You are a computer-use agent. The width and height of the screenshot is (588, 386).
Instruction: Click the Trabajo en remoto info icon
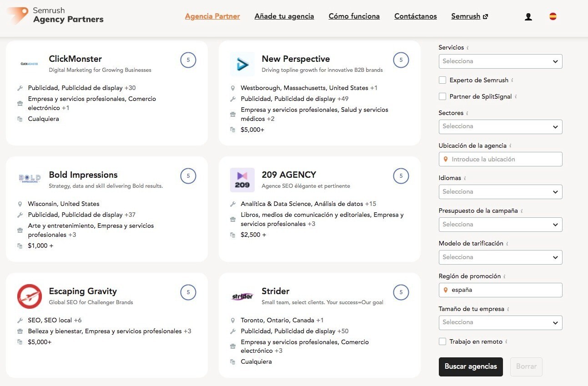click(506, 342)
